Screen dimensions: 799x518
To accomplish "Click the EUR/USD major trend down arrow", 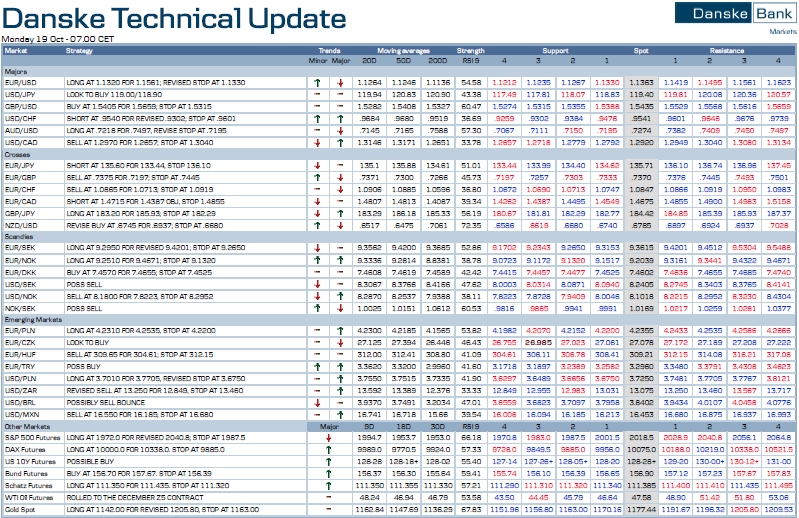I will tap(339, 82).
